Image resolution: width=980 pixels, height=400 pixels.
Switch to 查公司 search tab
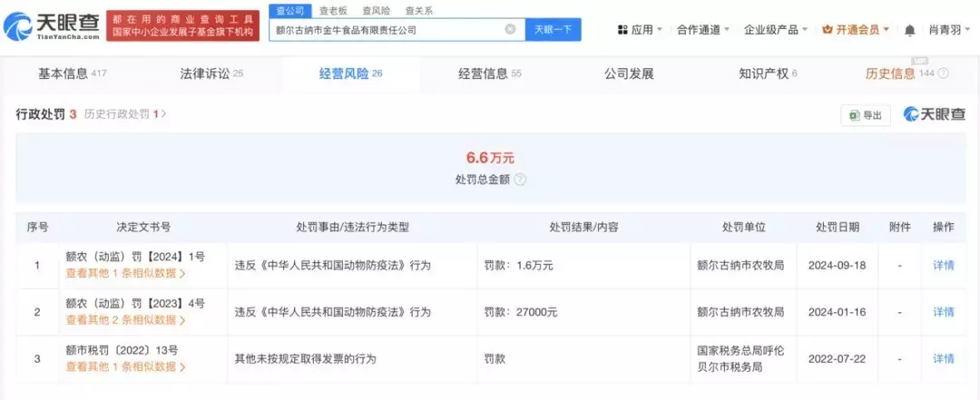(290, 11)
